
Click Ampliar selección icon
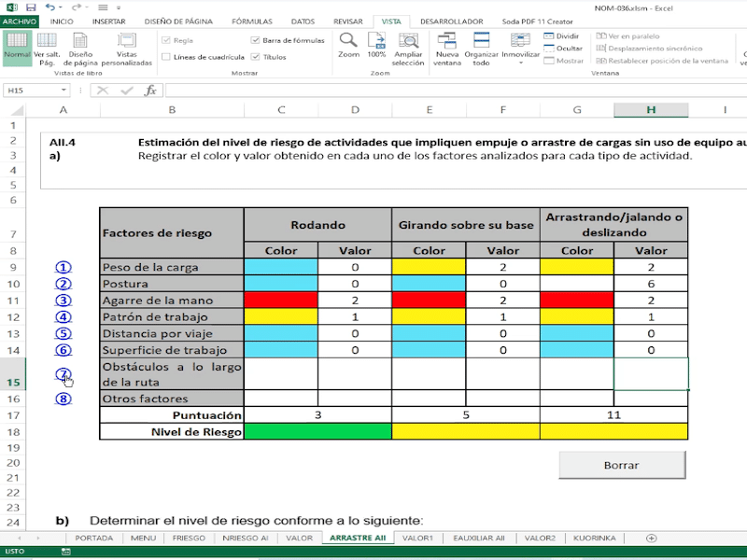pos(408,49)
